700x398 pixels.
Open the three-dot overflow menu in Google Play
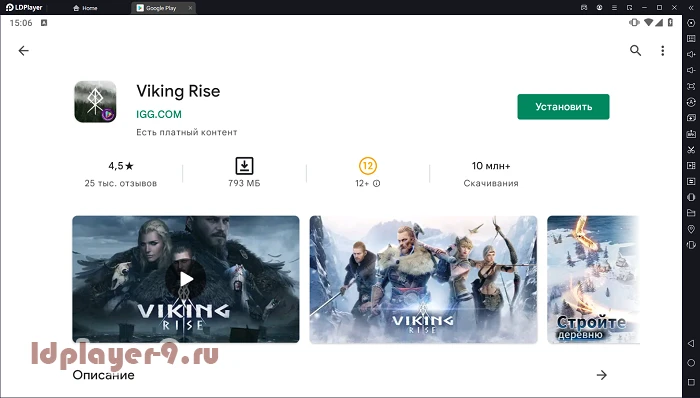tap(662, 51)
